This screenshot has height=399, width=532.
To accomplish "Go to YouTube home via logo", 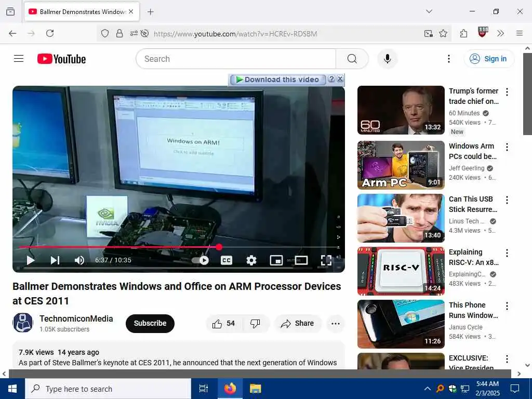I will [61, 59].
